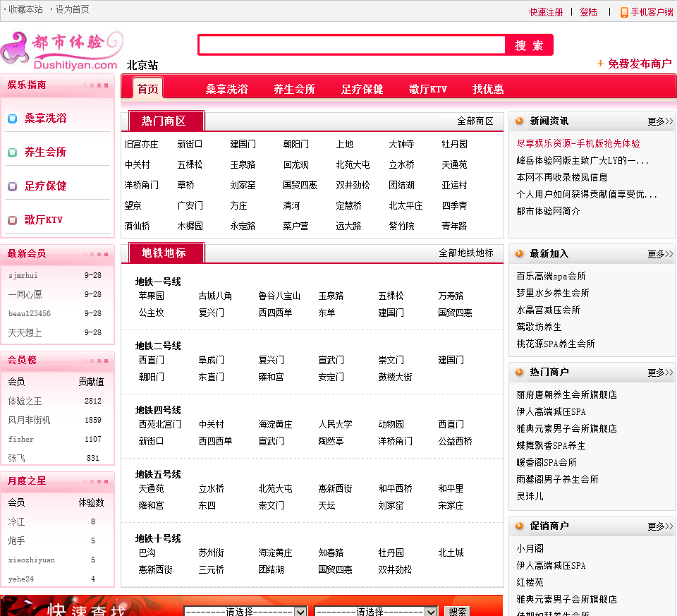Open the second 请选择 dropdown in quick search
Image resolution: width=677 pixels, height=616 pixels.
click(376, 611)
